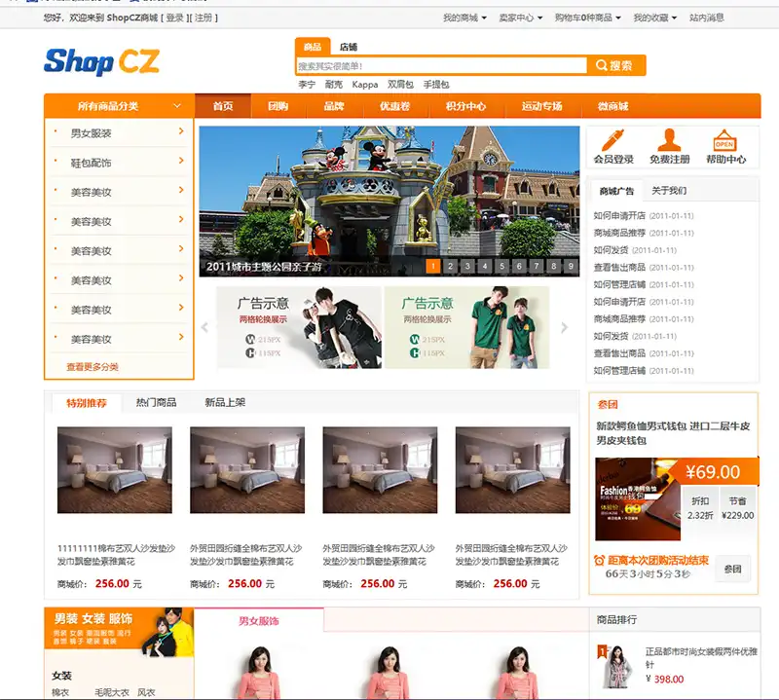Open the 11111111棉布艺 product thumbnail
Image resolution: width=779 pixels, height=700 pixels.
tap(115, 470)
